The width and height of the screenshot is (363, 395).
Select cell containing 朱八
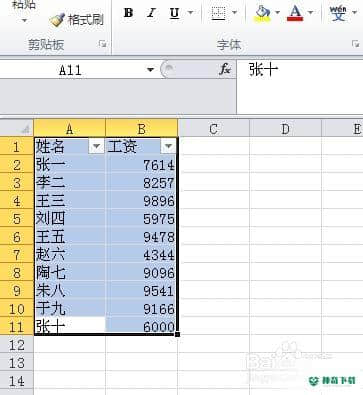click(69, 291)
